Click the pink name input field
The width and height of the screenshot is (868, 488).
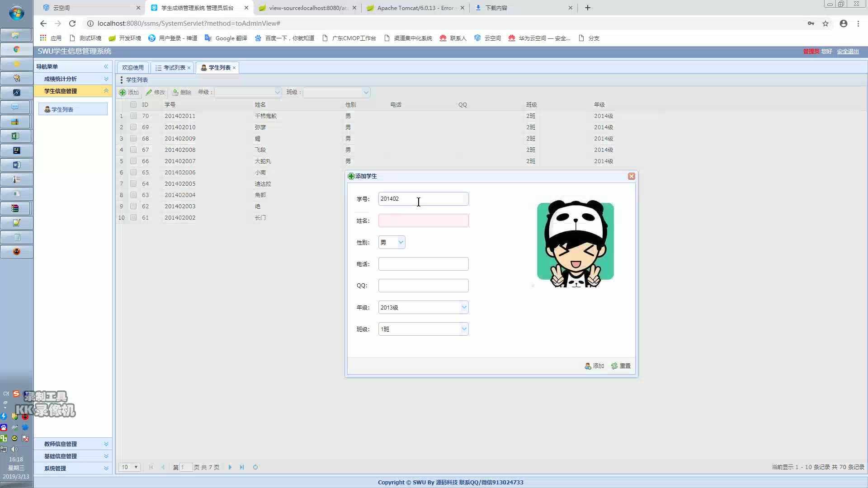pos(423,221)
